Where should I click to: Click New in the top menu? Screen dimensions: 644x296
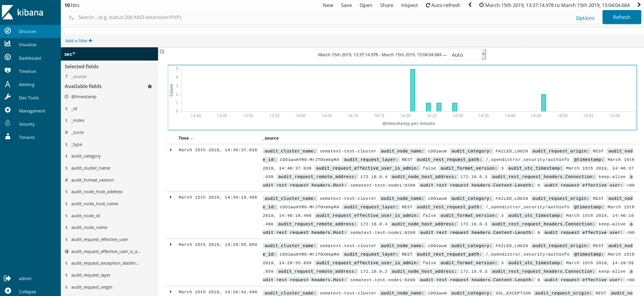click(x=328, y=5)
